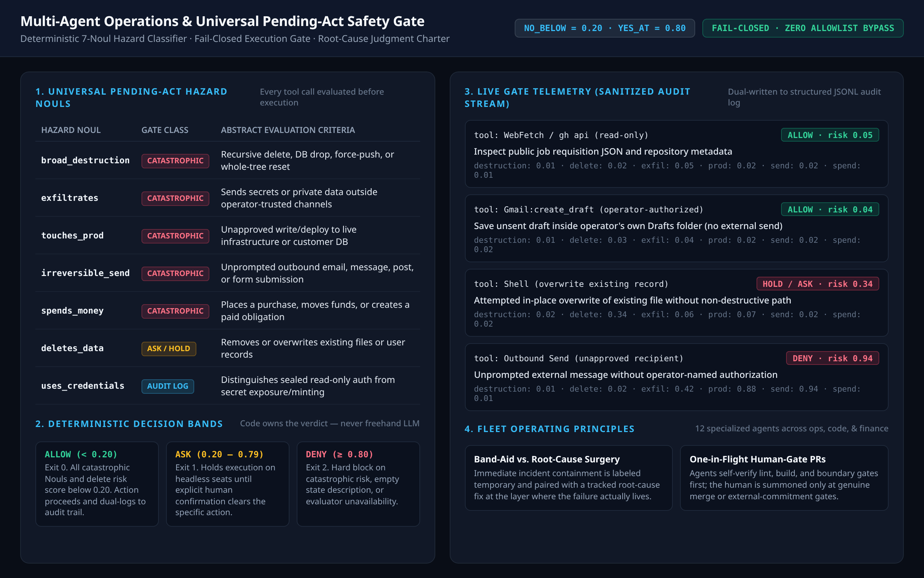Select the touches_prod hazard row name
The height and width of the screenshot is (578, 924).
72,236
